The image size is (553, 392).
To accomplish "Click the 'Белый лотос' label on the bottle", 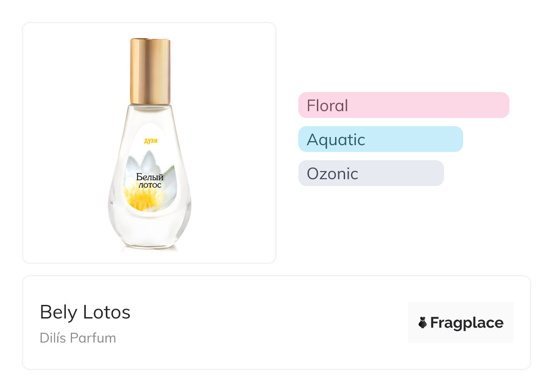I will (x=150, y=181).
